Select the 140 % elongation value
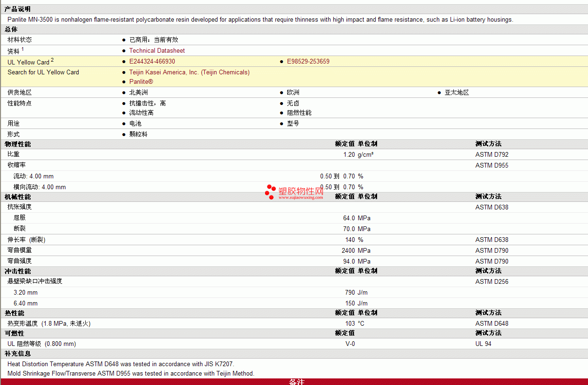This screenshot has height=385, width=588. tap(354, 240)
